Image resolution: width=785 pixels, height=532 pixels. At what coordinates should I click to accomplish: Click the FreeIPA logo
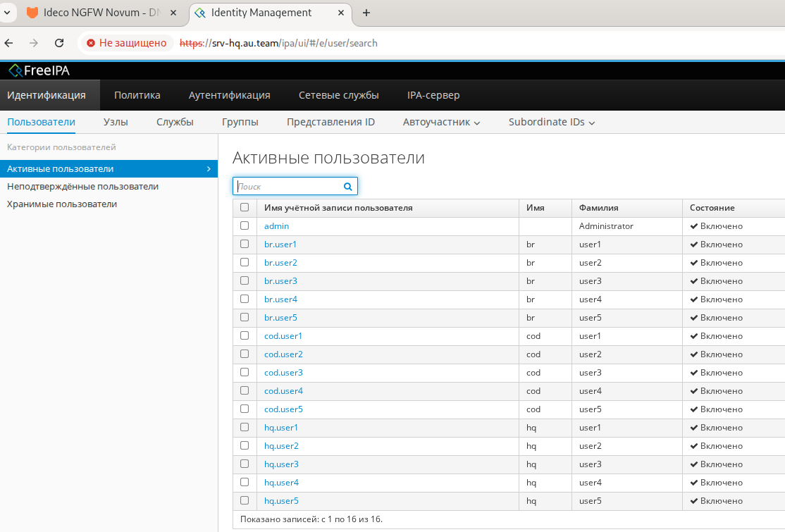[x=39, y=70]
